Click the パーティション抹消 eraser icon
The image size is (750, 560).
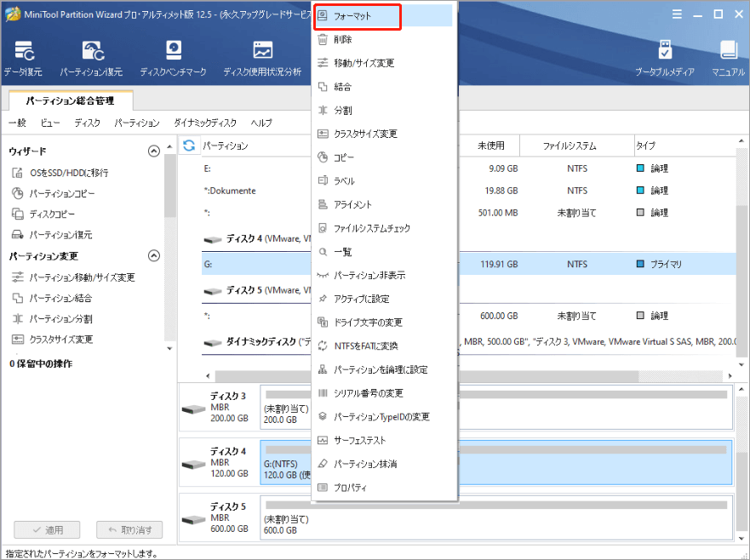(323, 463)
